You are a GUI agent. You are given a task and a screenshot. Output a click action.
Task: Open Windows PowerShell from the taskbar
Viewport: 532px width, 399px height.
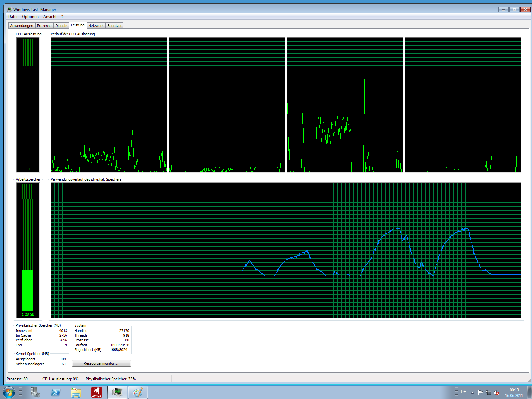click(56, 393)
